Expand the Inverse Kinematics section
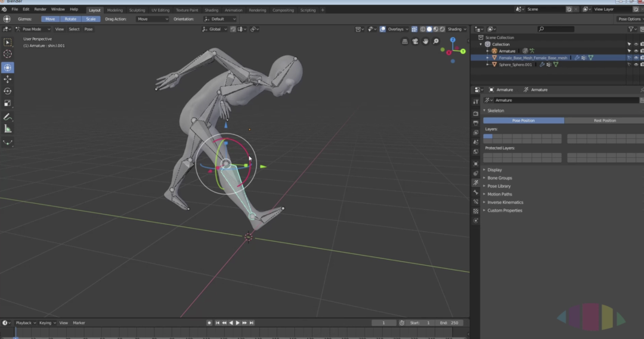The height and width of the screenshot is (339, 644). [x=504, y=203]
